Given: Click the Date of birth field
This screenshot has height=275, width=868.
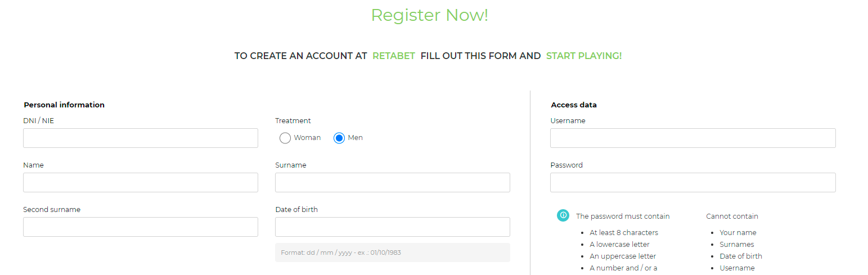Looking at the screenshot, I should tap(393, 227).
